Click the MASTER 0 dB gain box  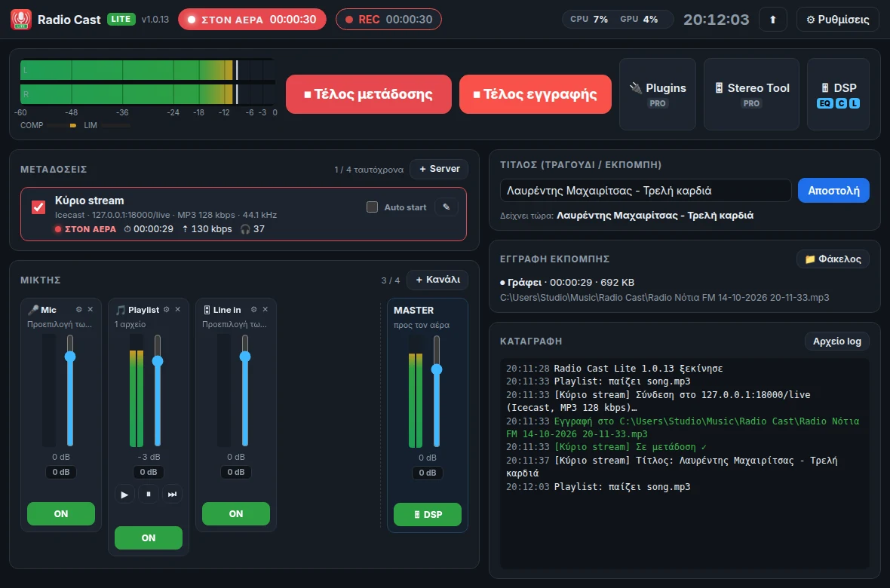[x=428, y=473]
